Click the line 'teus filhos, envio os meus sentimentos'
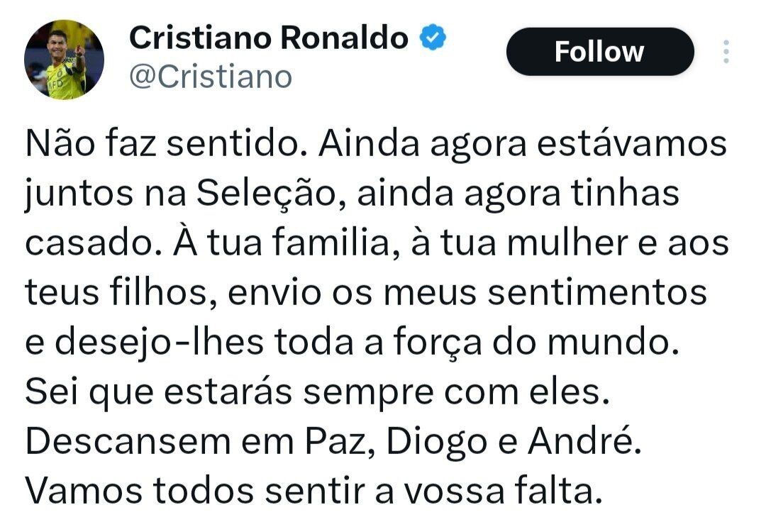 coord(367,292)
